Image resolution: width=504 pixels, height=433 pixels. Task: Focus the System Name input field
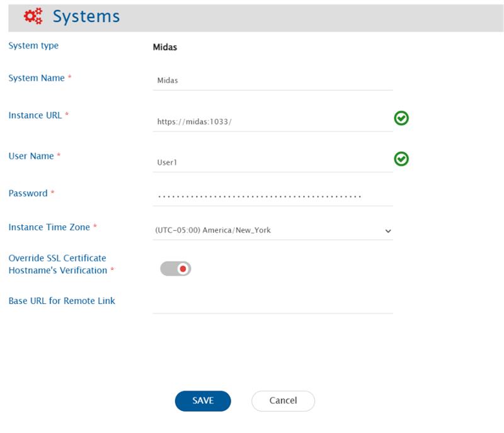coord(272,81)
